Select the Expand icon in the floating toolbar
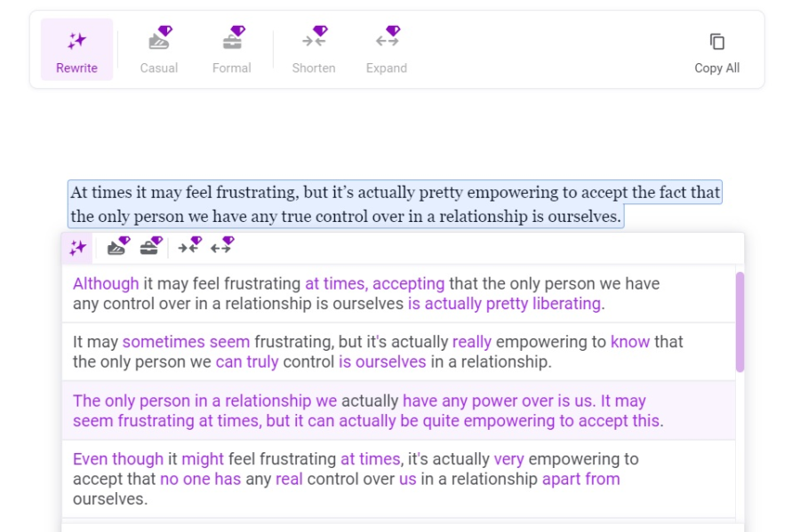The image size is (800, 532). 220,248
